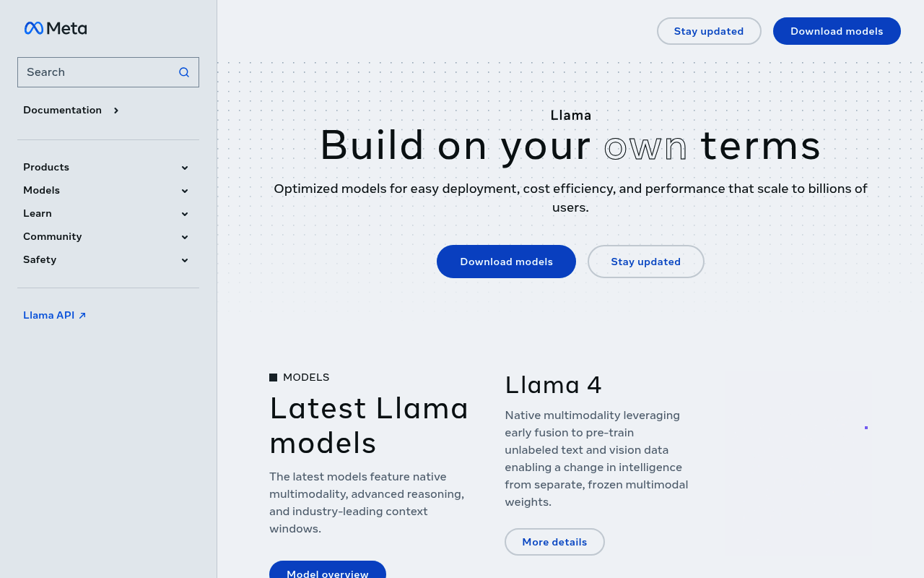Click the hero Download models button
The image size is (924, 578).
(x=506, y=262)
